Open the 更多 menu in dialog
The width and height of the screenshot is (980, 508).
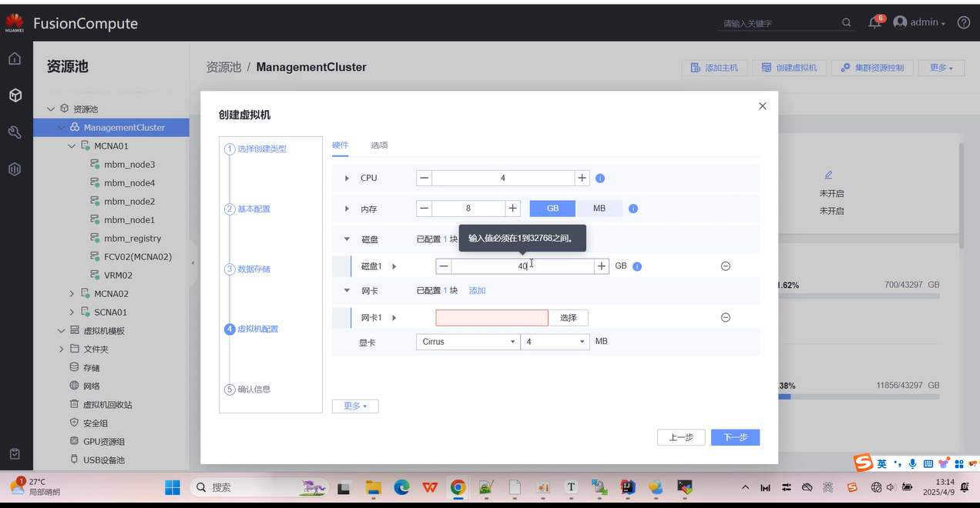[x=355, y=406]
